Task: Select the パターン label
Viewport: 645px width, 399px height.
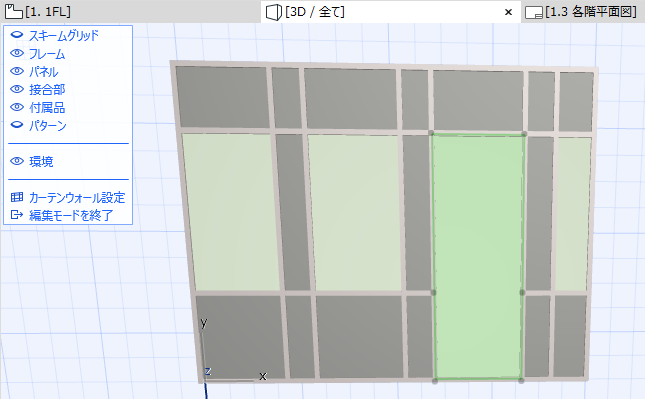Action: (x=48, y=125)
